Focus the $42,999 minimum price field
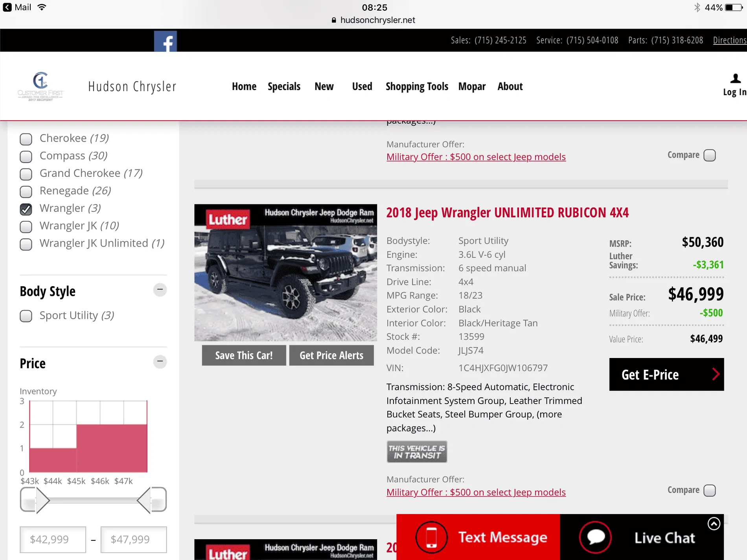 53,540
